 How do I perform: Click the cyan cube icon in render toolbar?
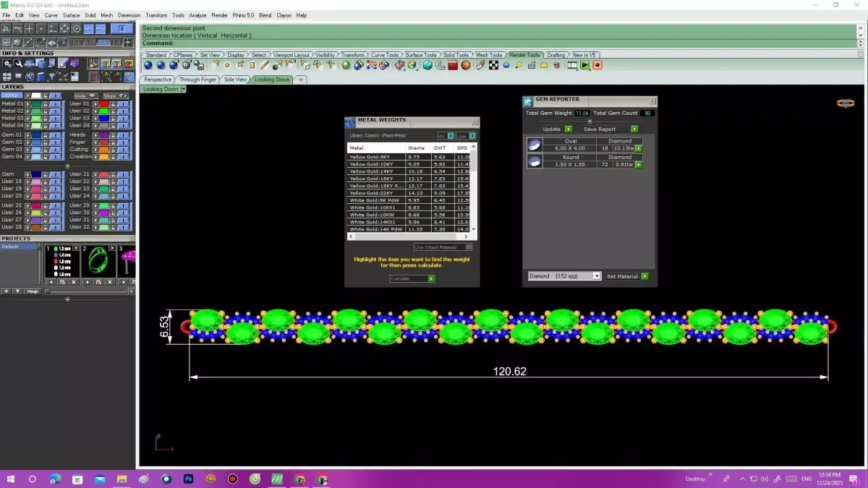tap(427, 65)
